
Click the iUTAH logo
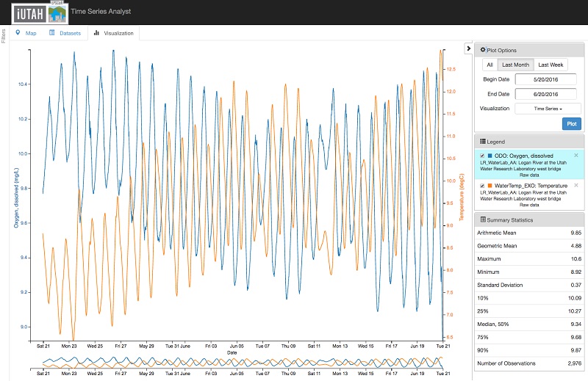pyautogui.click(x=40, y=13)
